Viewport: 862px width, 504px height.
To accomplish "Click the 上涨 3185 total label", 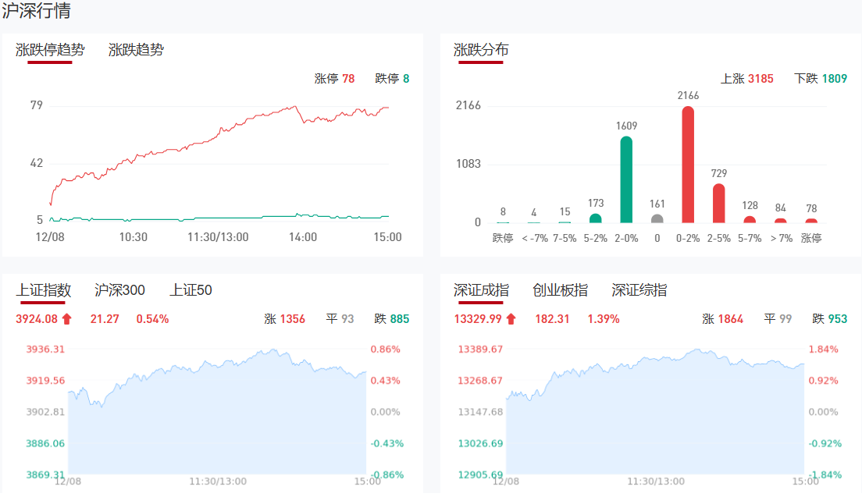I will tap(746, 78).
